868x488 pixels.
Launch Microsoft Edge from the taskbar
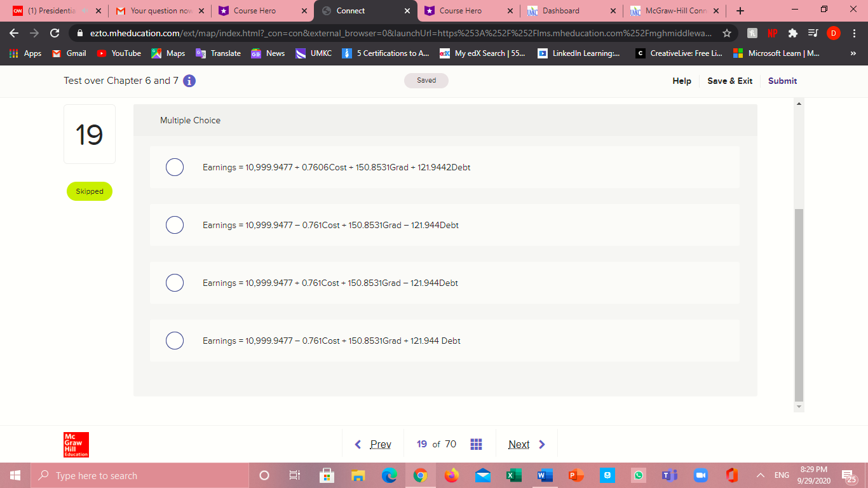point(389,475)
